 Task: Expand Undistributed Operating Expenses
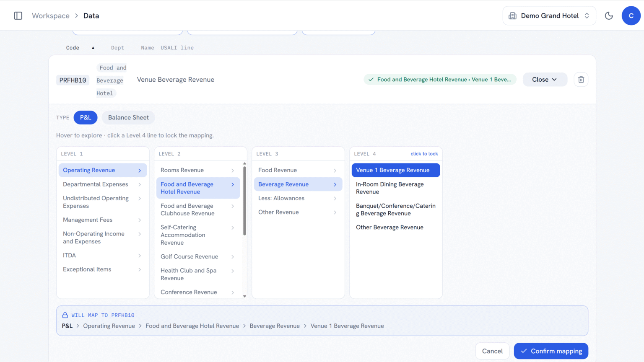pos(103,202)
